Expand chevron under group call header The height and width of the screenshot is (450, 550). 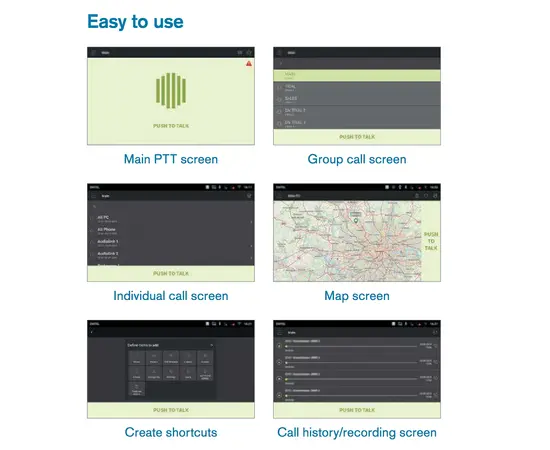coord(281,63)
